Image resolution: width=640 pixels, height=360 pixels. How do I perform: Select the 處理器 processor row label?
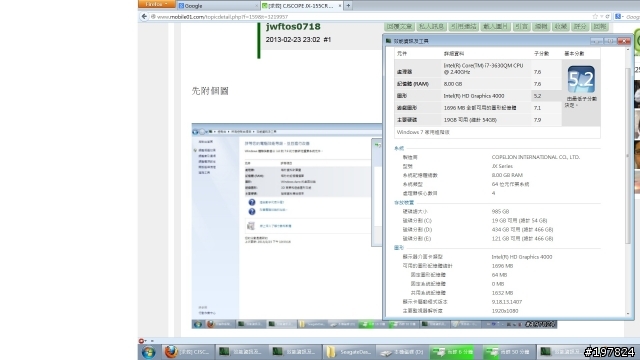(404, 72)
